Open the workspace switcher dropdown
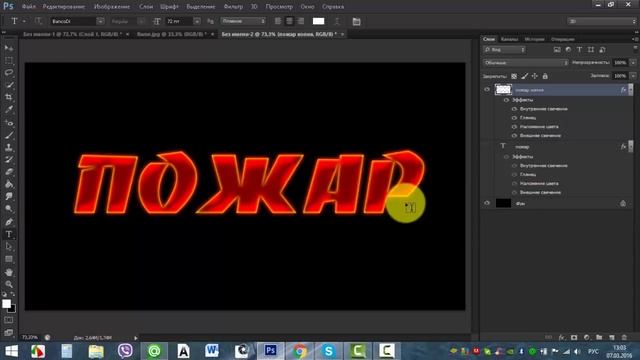The height and width of the screenshot is (360, 640). (602, 21)
